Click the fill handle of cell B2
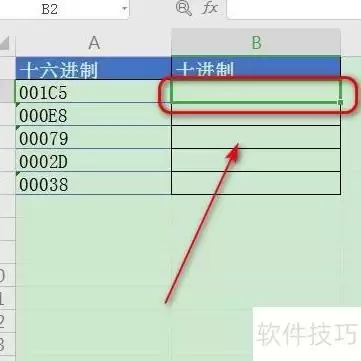The height and width of the screenshot is (361, 361). tap(340, 102)
